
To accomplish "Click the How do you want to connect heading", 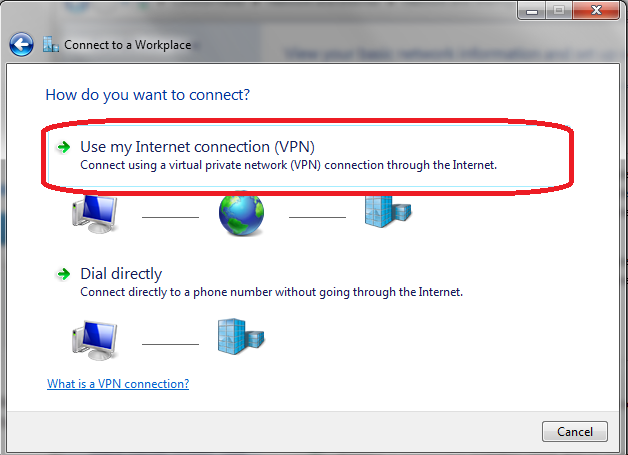I will (x=147, y=95).
